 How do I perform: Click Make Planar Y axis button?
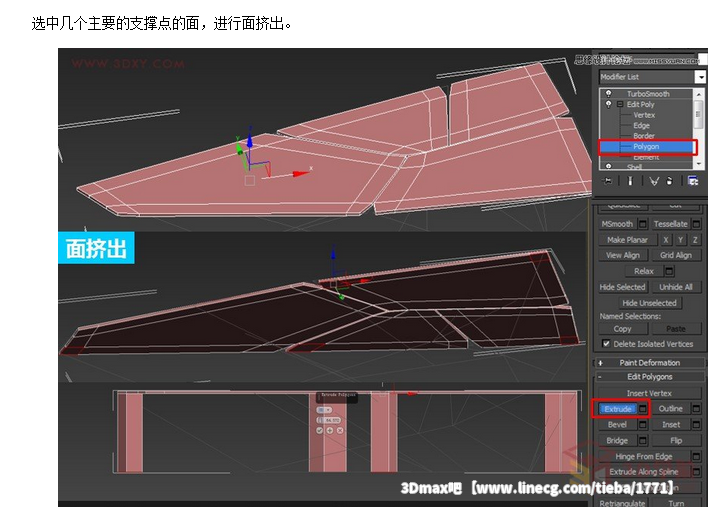click(x=681, y=240)
